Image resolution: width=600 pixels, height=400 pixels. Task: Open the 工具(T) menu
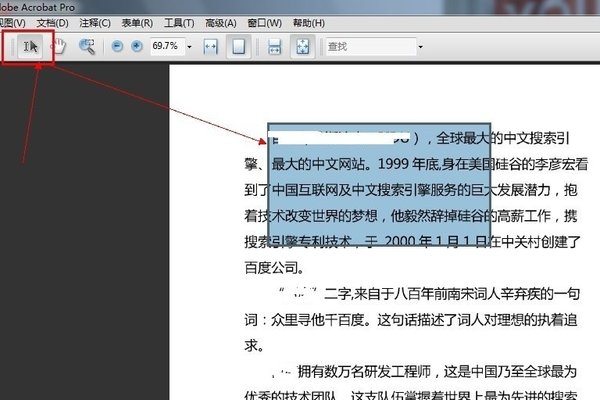pos(179,23)
